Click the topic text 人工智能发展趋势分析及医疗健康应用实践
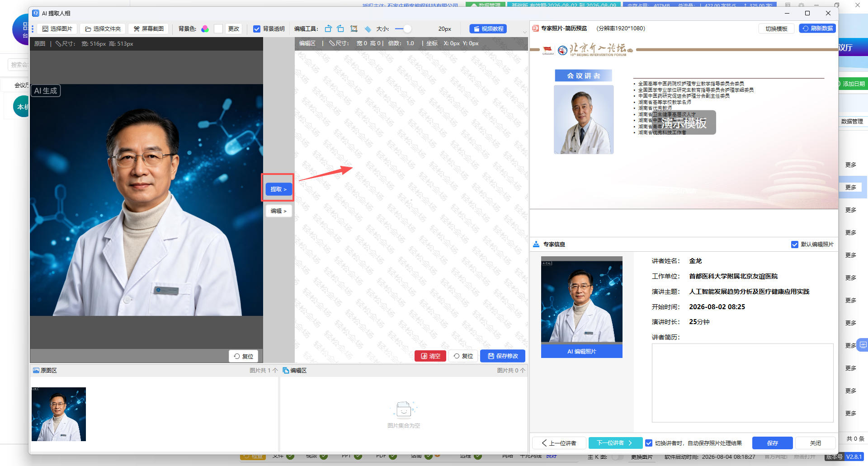 pos(749,292)
